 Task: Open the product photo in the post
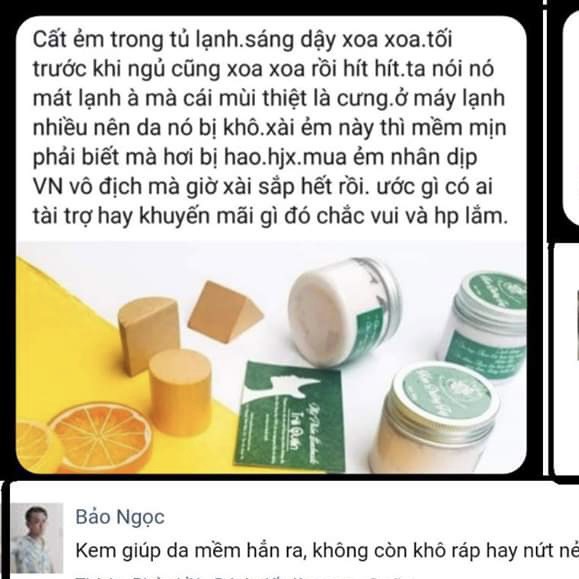(271, 357)
